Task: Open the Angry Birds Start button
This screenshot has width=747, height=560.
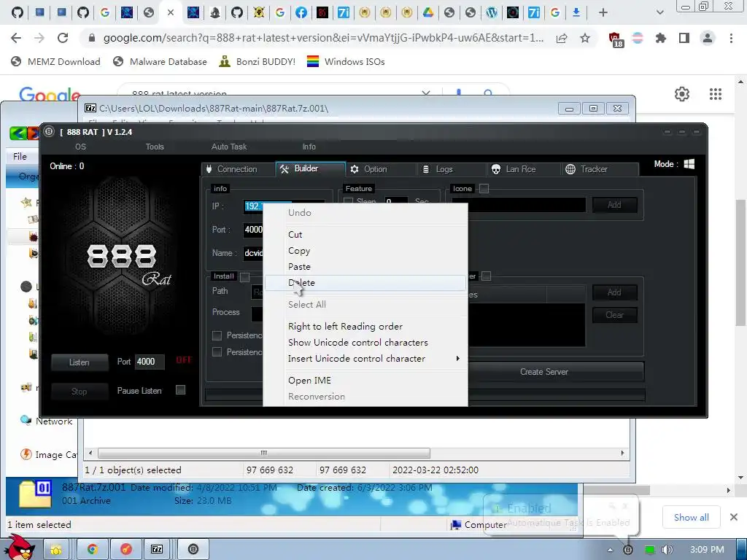Action: coord(18,548)
